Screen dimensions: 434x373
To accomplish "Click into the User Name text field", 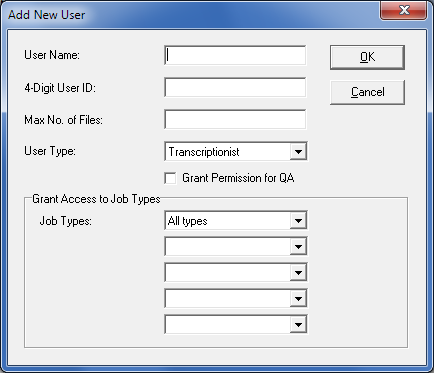I will pos(235,55).
